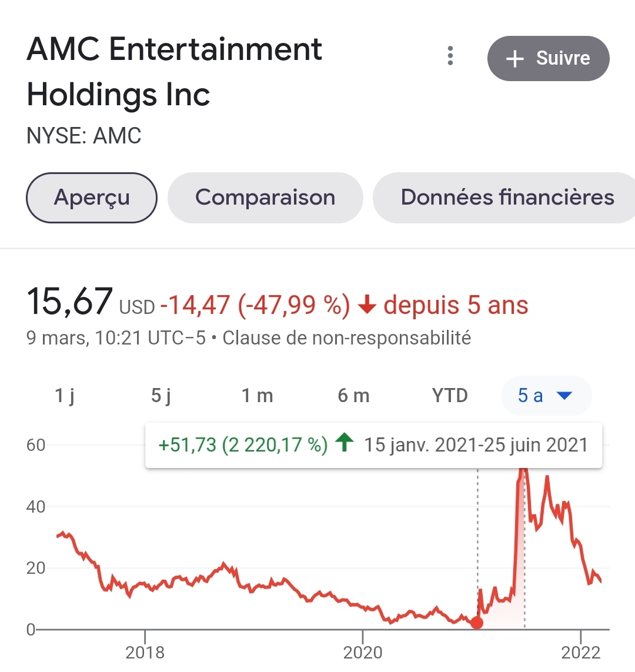Click the chart's price peak near 2021

tap(524, 470)
